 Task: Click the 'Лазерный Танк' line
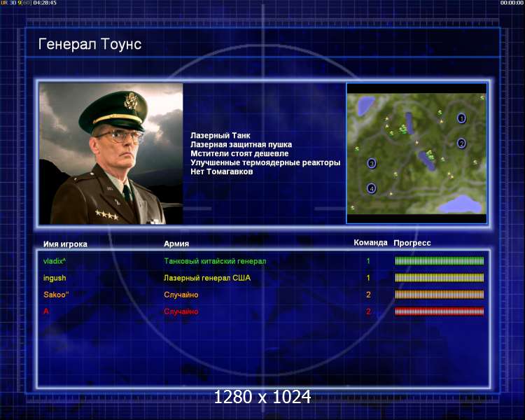[x=220, y=135]
